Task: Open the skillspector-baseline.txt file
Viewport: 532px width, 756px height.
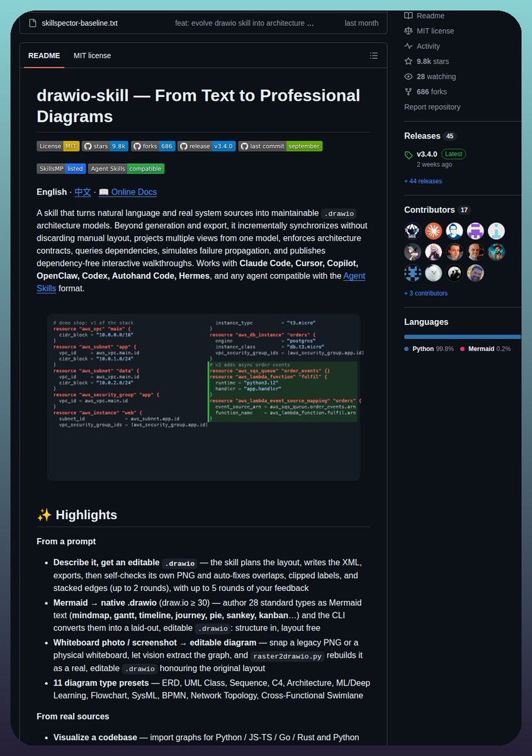Action: pyautogui.click(x=79, y=23)
